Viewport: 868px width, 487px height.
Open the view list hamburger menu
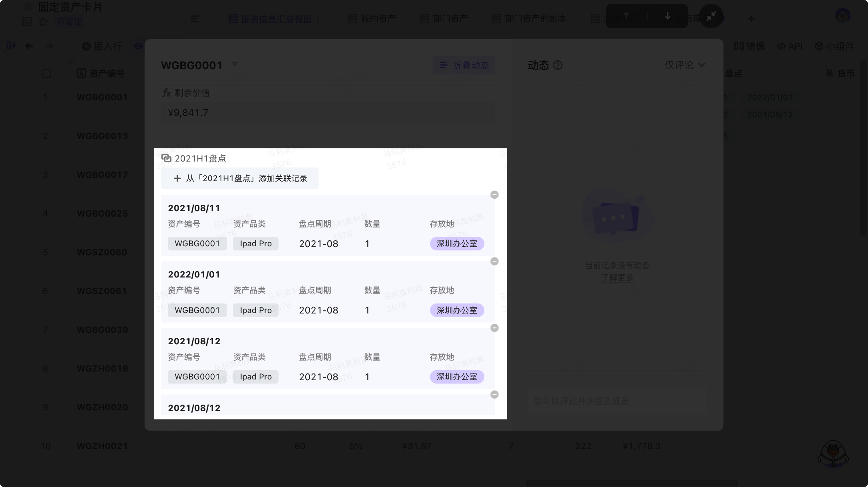195,19
